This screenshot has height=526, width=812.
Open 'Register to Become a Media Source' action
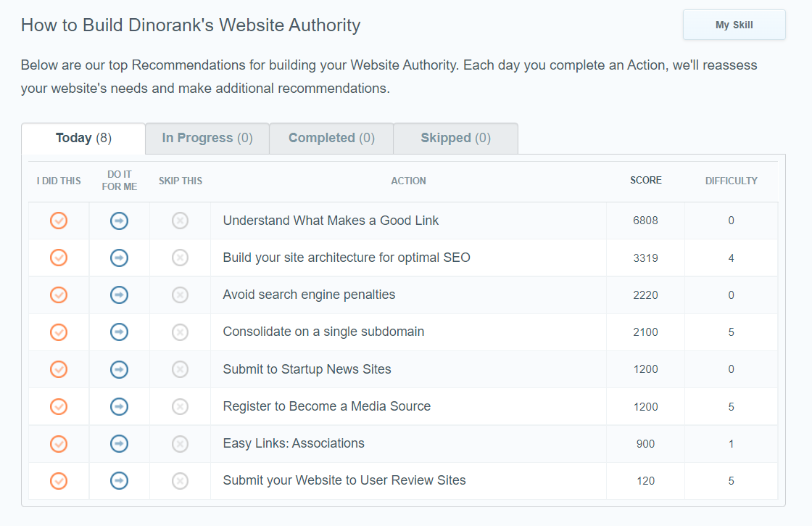327,406
